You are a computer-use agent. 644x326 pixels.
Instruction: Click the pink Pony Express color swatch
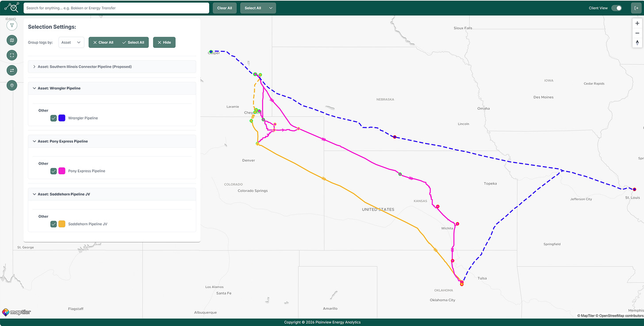[x=62, y=171]
